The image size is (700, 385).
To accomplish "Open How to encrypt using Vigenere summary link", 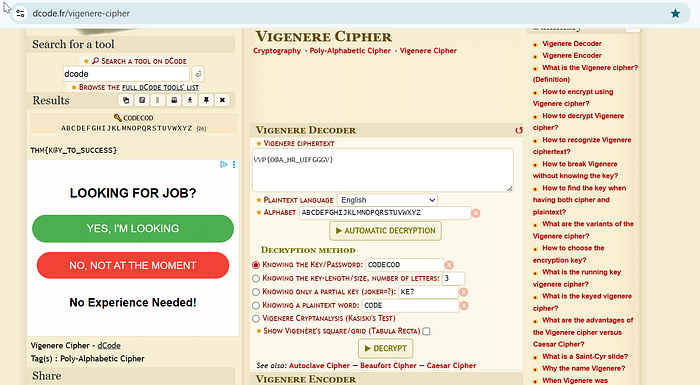I will pyautogui.click(x=573, y=98).
